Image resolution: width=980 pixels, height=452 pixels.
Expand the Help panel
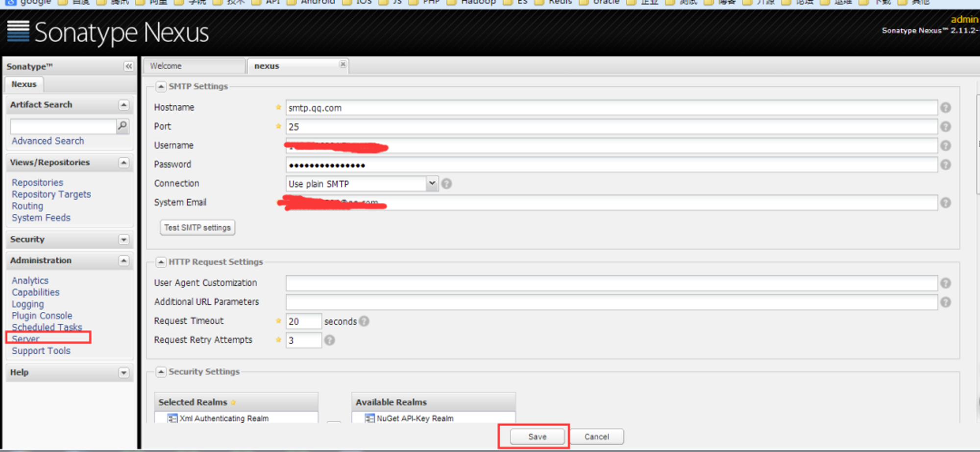click(123, 373)
